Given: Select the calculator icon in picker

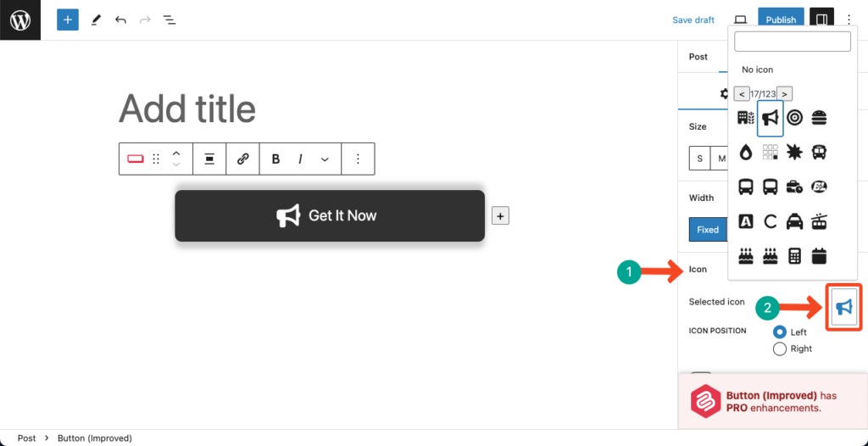Looking at the screenshot, I should tap(794, 255).
